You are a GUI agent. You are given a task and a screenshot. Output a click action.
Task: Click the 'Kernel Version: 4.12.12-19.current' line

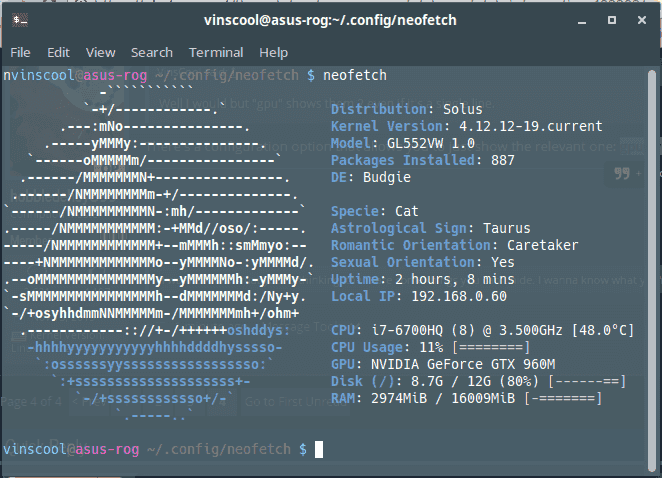pyautogui.click(x=467, y=126)
